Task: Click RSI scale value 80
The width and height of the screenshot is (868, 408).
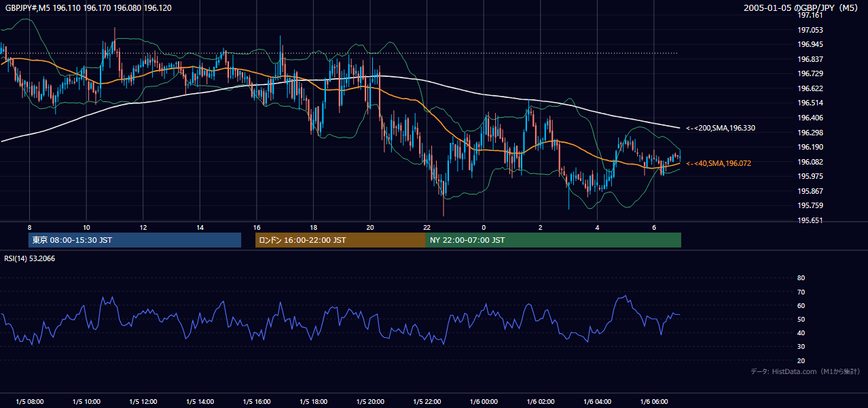Action: [801, 278]
